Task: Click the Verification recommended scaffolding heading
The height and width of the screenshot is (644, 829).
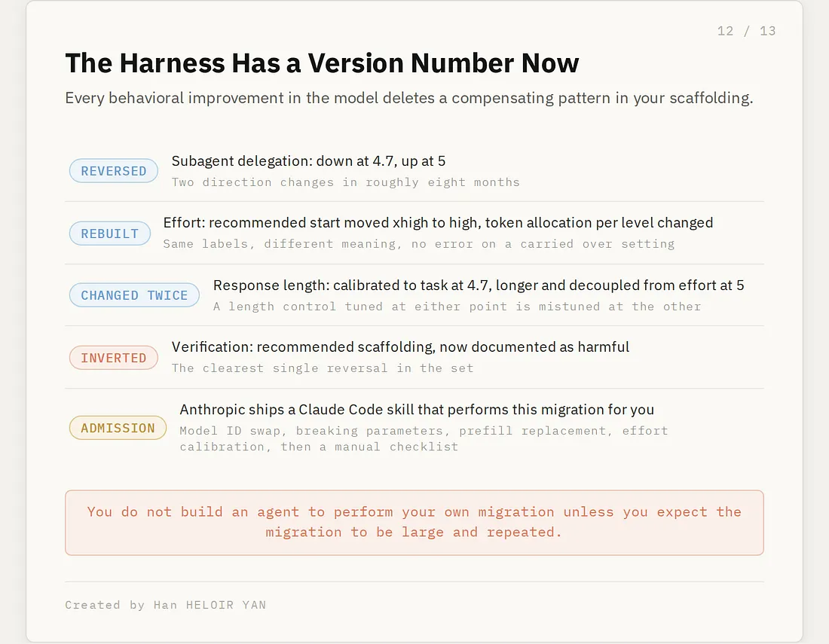Action: (x=400, y=346)
